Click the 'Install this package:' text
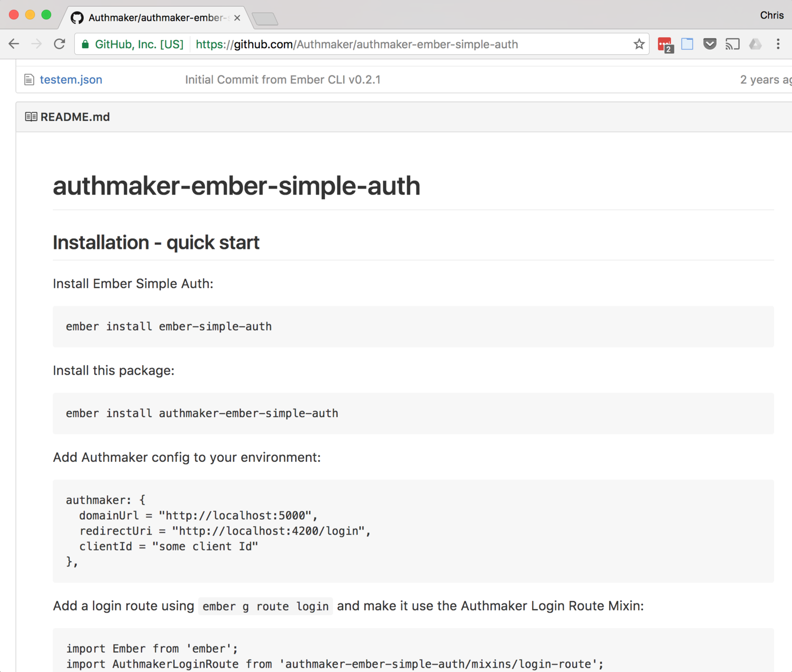 click(x=114, y=370)
